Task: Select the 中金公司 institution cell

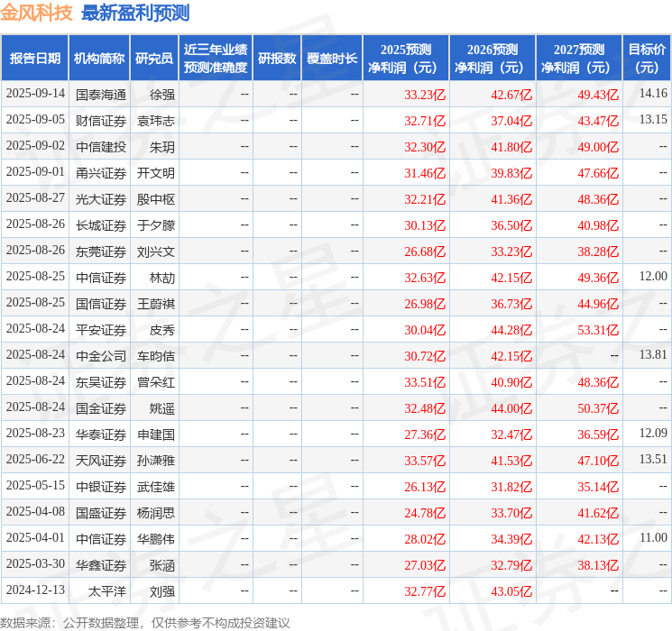Action: pos(101,356)
